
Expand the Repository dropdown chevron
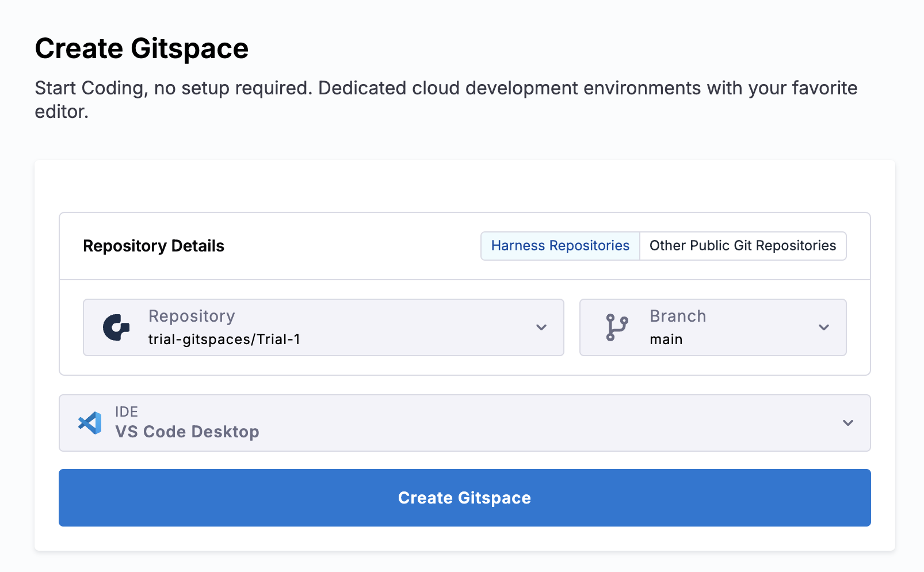click(x=541, y=327)
